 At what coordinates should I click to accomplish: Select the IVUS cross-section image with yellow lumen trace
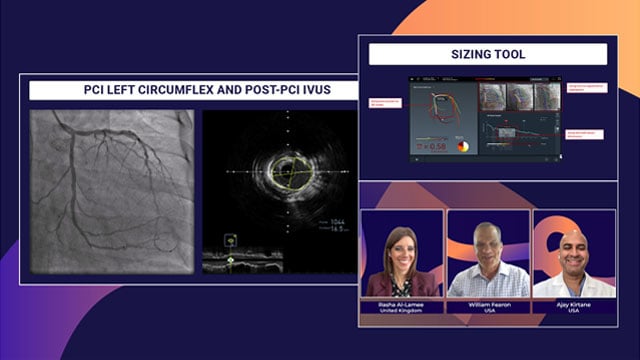click(x=280, y=192)
